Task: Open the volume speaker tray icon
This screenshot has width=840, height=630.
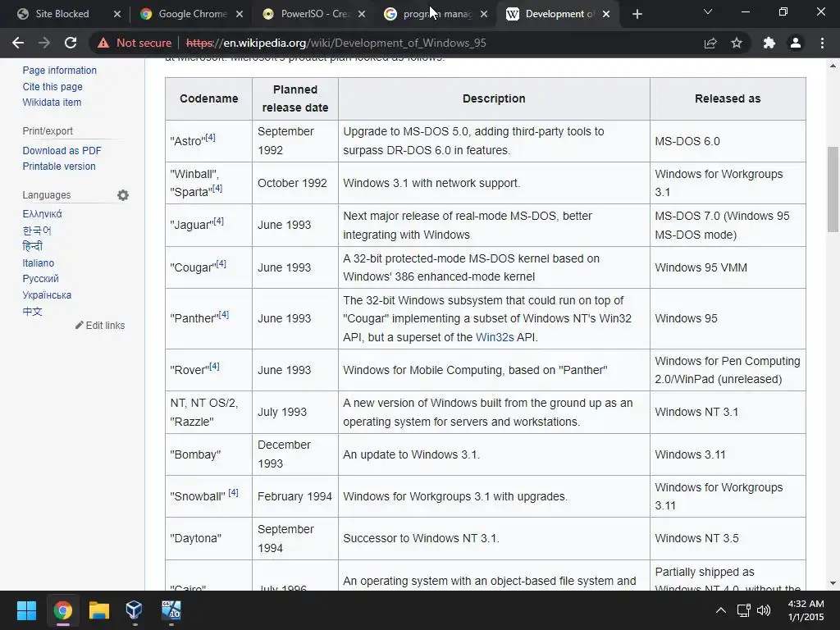Action: (x=764, y=610)
